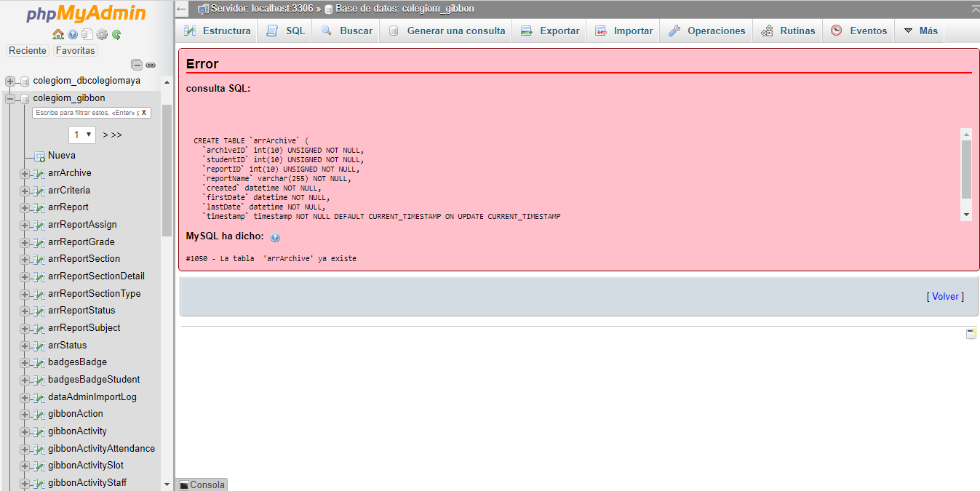Click Reciente tables button

click(28, 51)
